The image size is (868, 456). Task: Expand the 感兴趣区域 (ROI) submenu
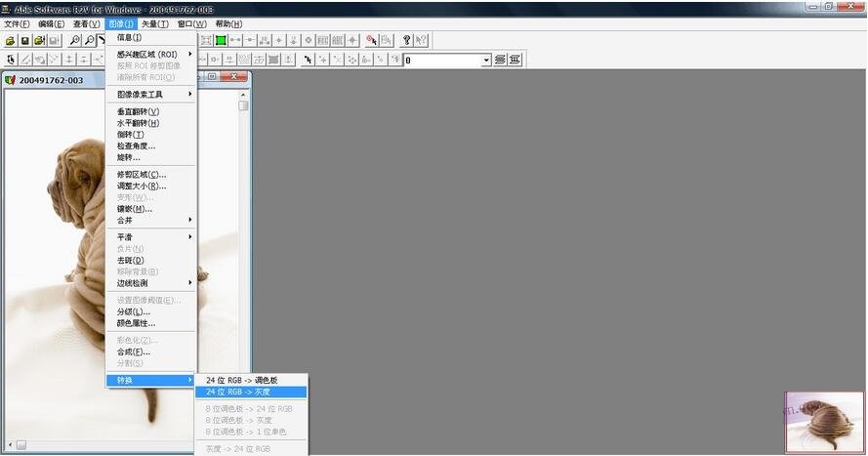150,55
